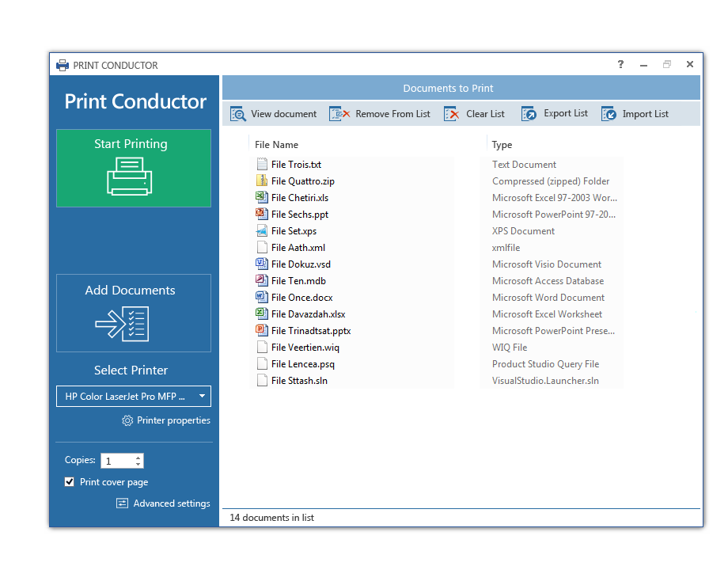Click the Export List toolbar label
Viewport: 728px width, 570px height.
[x=566, y=113]
